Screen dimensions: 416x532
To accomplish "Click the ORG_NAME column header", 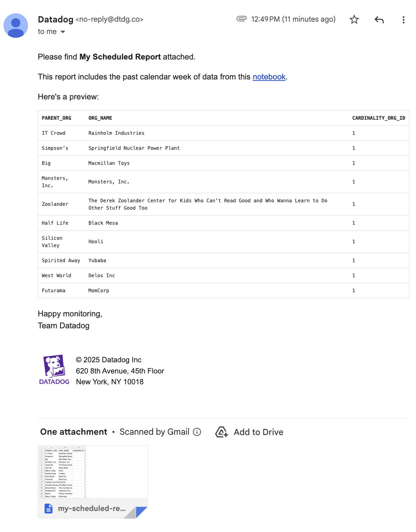I will click(100, 118).
